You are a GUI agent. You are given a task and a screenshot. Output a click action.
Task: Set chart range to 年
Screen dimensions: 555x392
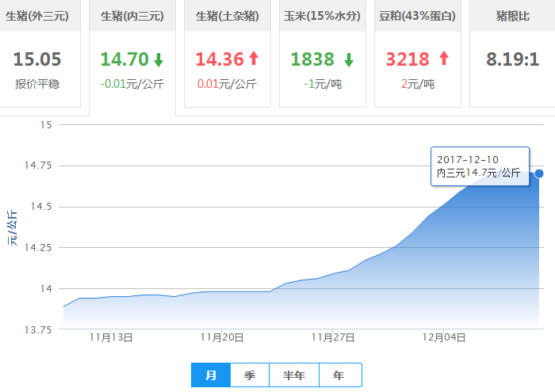[339, 375]
